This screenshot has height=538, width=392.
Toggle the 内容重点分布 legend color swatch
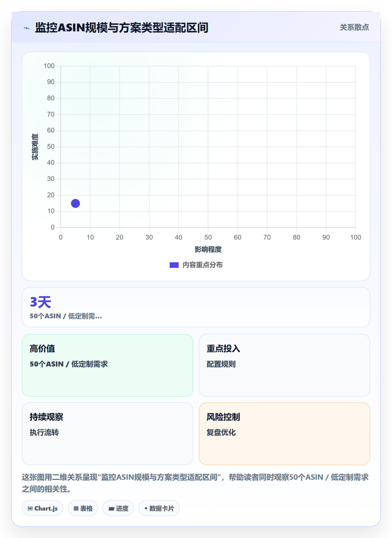pos(174,265)
